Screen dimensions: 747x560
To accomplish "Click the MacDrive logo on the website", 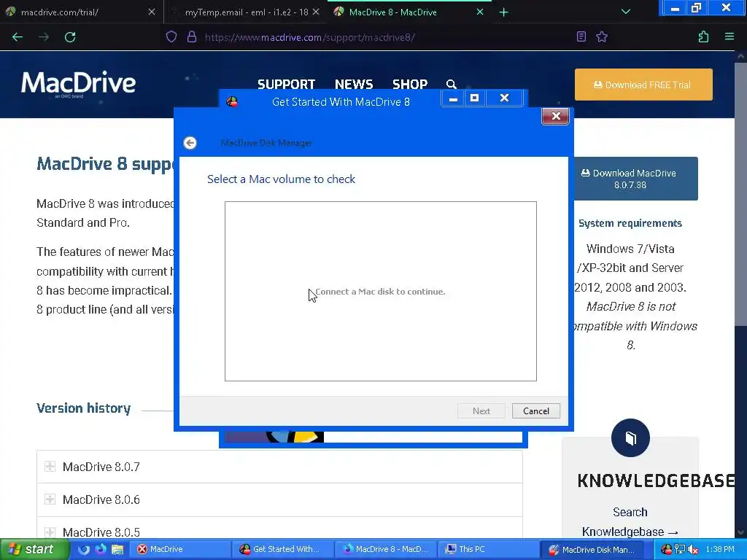I will click(x=78, y=84).
